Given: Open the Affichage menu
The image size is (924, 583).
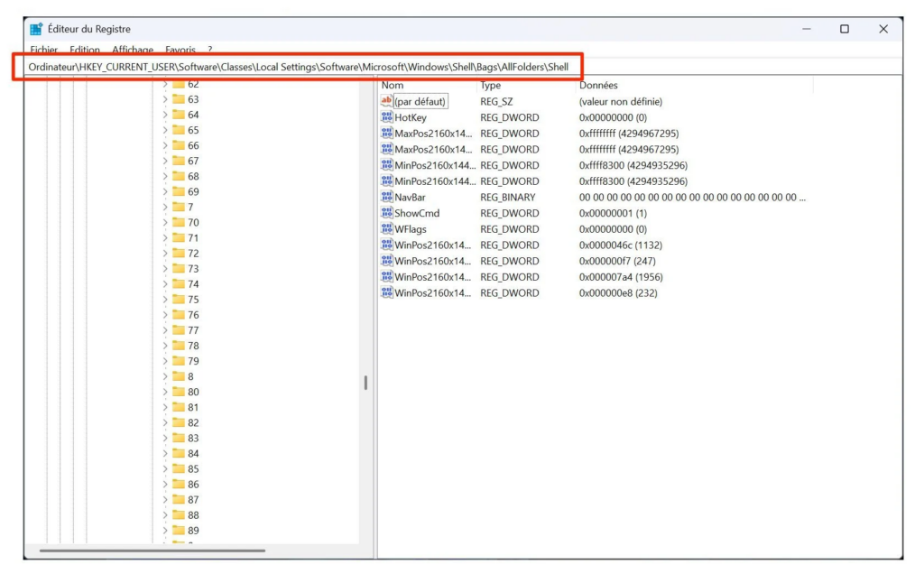Looking at the screenshot, I should pyautogui.click(x=132, y=51).
